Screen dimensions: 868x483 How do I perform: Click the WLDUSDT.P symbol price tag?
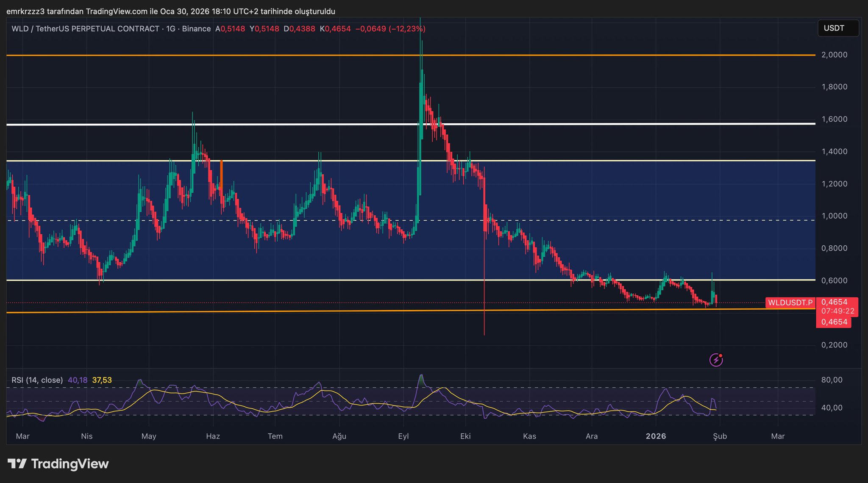(x=790, y=303)
